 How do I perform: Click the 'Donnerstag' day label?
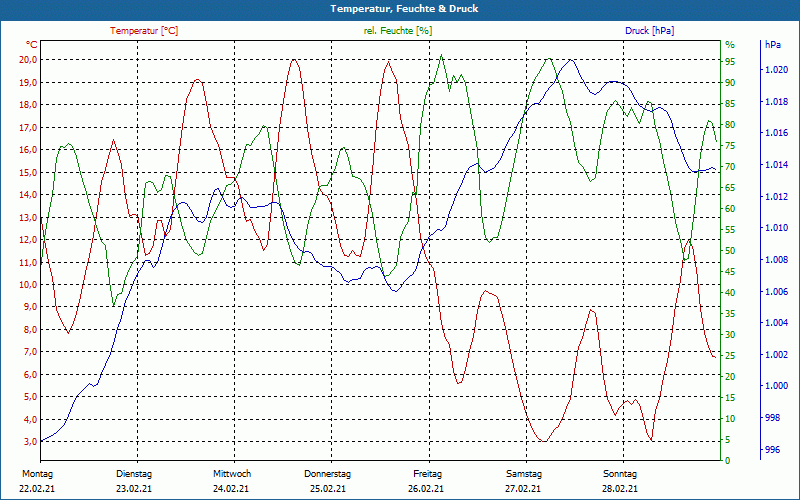coord(328,474)
